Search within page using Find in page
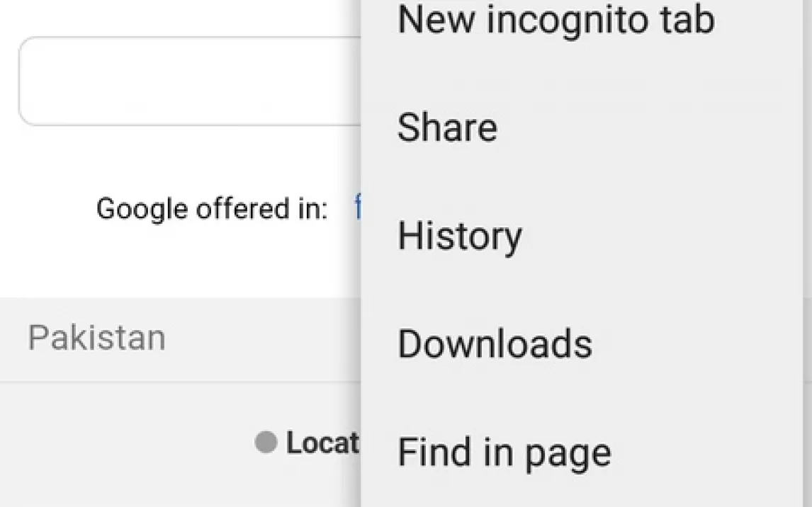Screen dimensions: 812x507 coord(504,452)
